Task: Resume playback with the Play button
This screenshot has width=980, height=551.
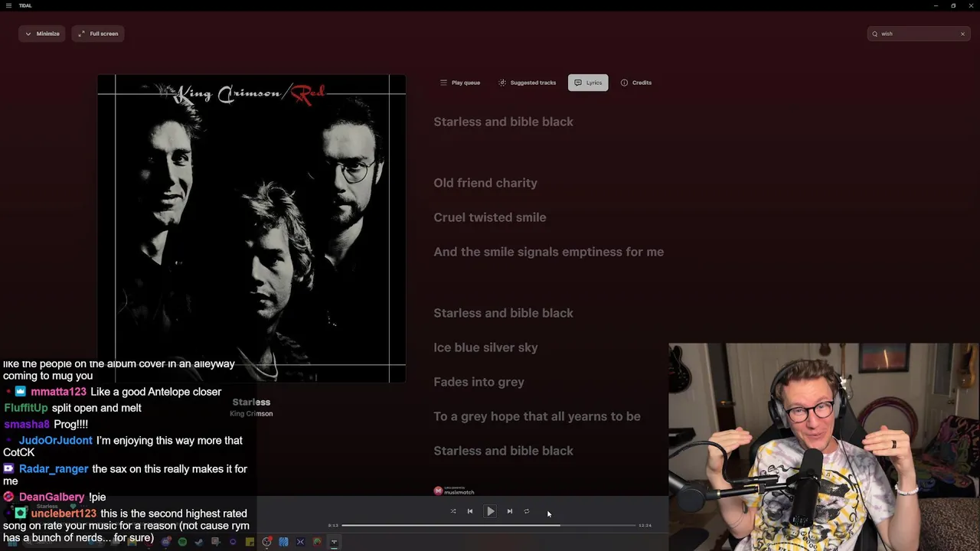Action: tap(490, 511)
